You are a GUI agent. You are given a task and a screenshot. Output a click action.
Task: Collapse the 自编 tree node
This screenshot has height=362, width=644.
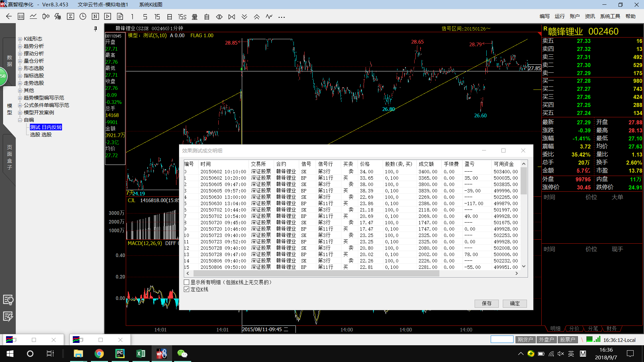coord(20,120)
